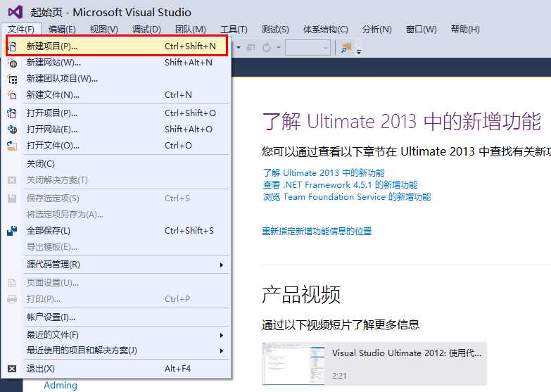Open the 团队(M) menu
The width and height of the screenshot is (551, 392).
click(191, 29)
